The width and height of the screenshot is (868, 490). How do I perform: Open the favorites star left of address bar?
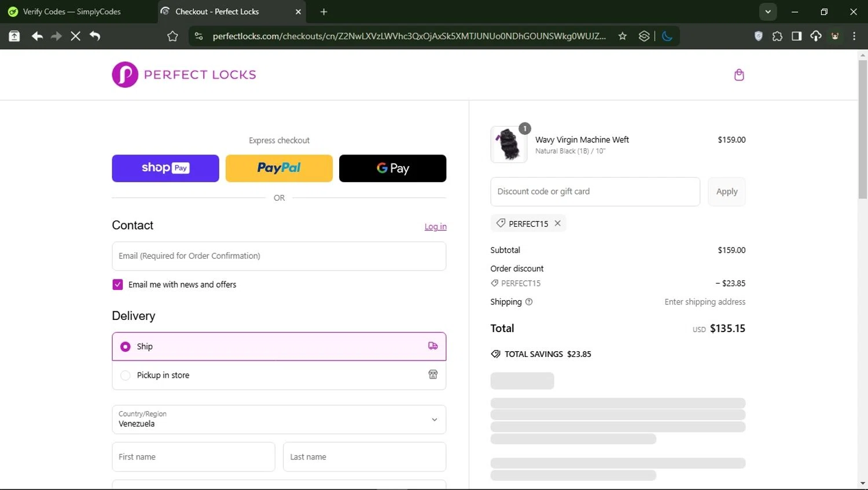tap(172, 36)
